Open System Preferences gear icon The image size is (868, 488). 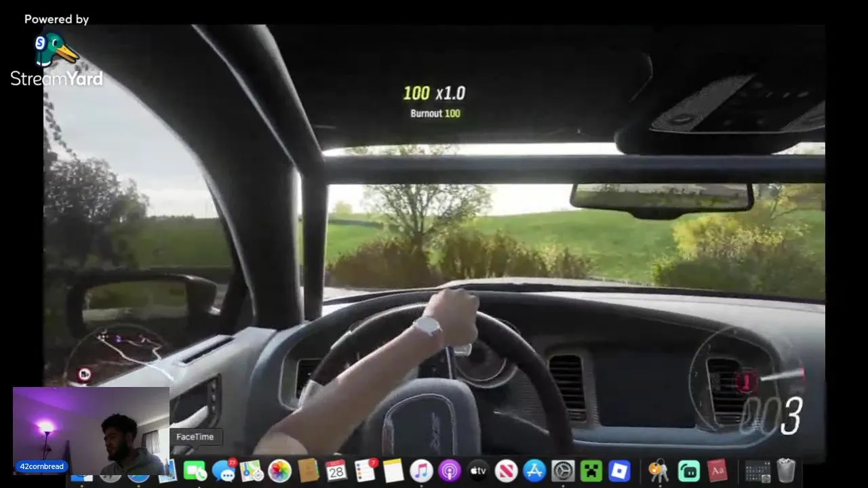(563, 470)
